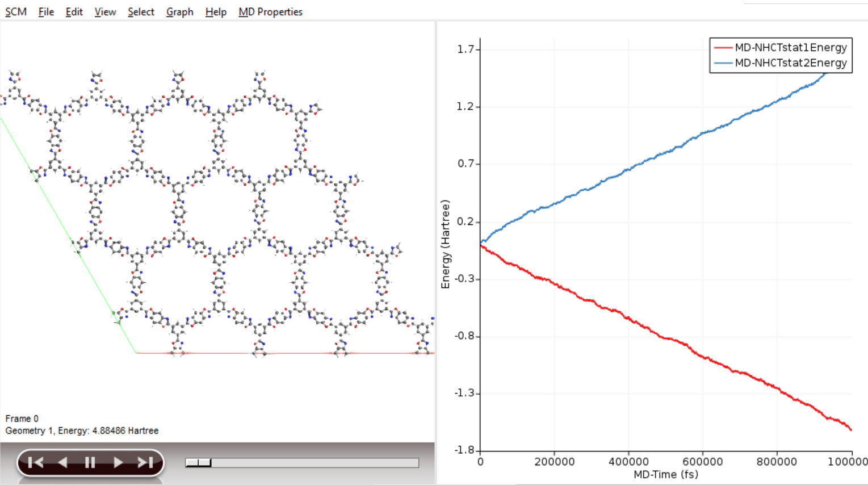Click the Frame 0 label

[x=22, y=419]
